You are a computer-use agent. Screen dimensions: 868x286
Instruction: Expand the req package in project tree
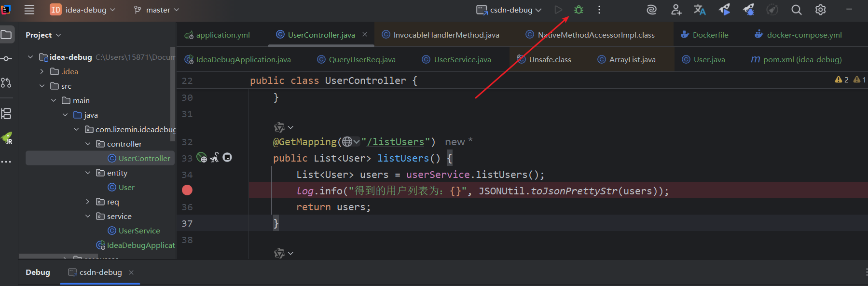click(x=88, y=202)
